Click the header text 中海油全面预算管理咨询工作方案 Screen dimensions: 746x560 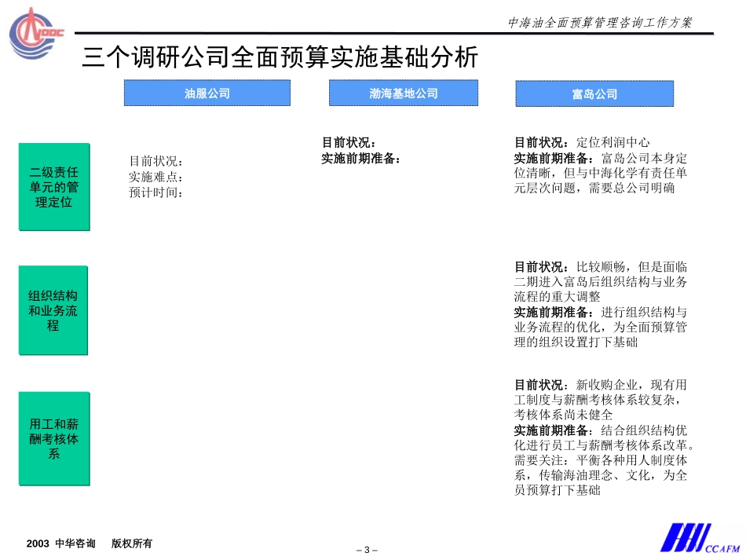pos(599,22)
